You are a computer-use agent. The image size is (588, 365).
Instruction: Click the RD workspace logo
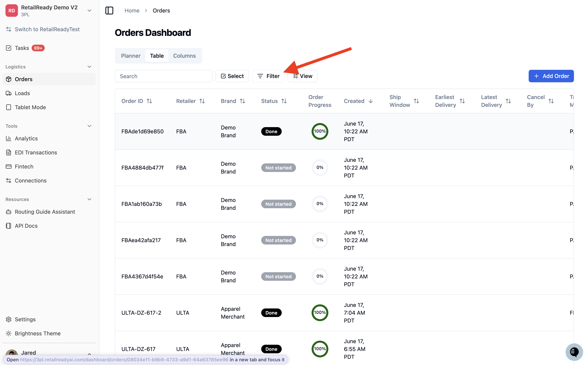tap(12, 11)
